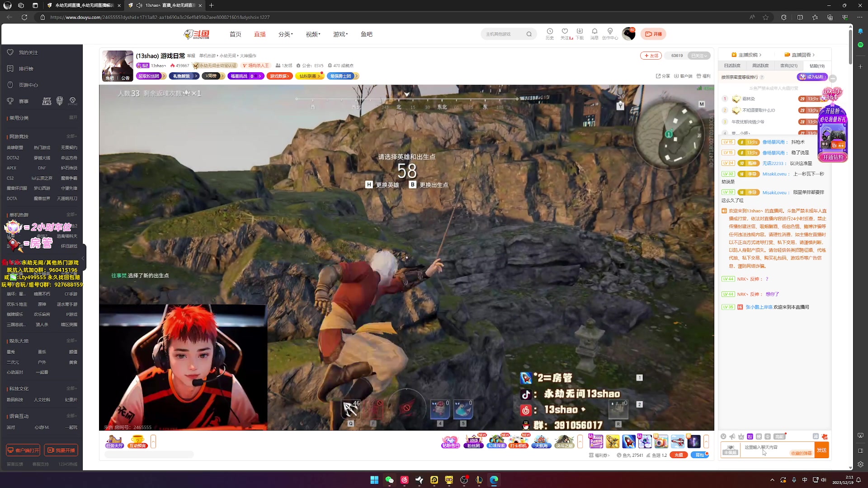Switch to 日活跃度 tab

point(732,66)
